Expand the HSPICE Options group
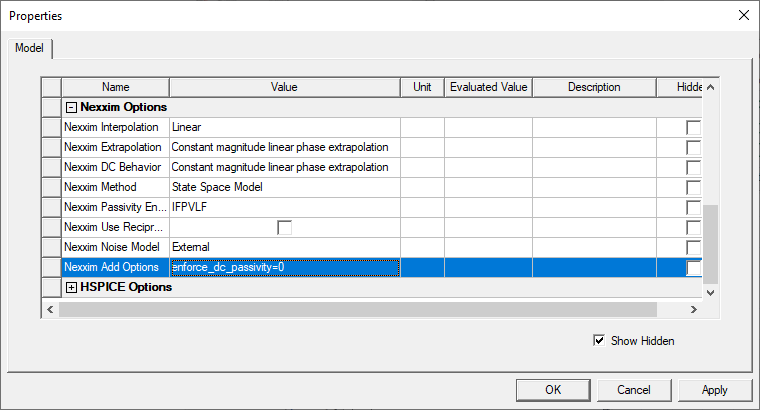The image size is (760, 410). (x=71, y=287)
